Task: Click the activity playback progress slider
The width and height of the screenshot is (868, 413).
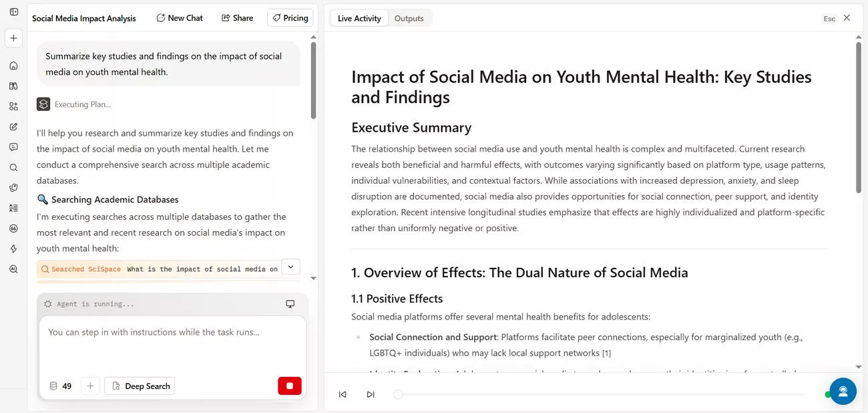Action: (601, 394)
